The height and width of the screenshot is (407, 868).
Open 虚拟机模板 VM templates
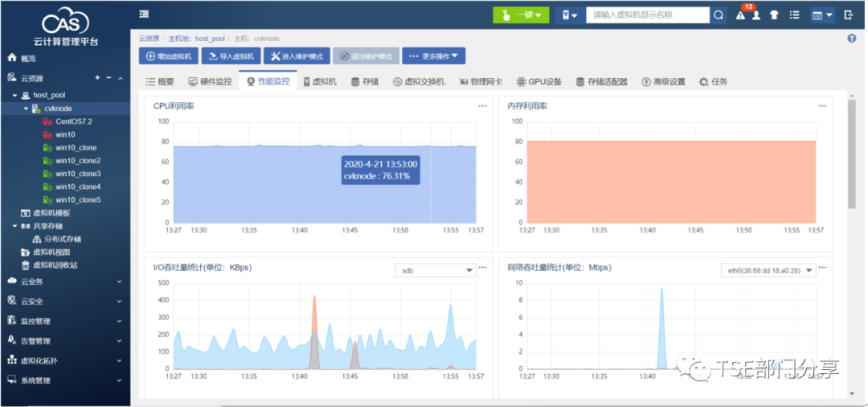51,213
